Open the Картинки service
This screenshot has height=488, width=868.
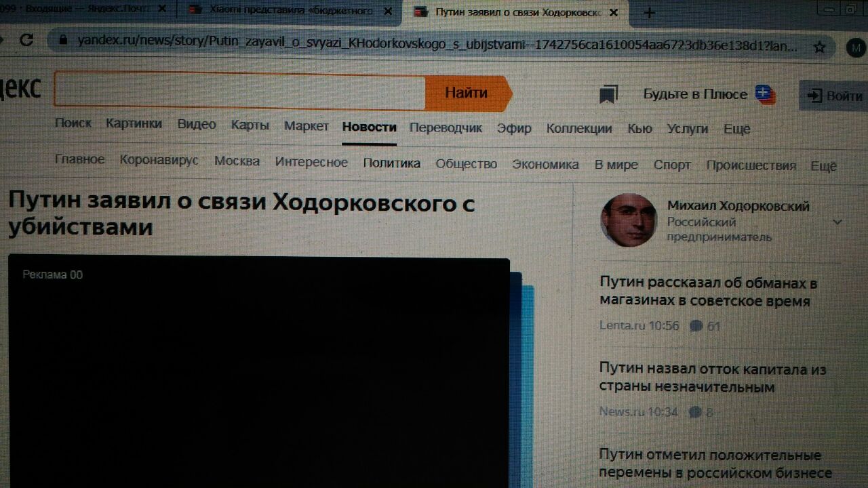tap(134, 123)
